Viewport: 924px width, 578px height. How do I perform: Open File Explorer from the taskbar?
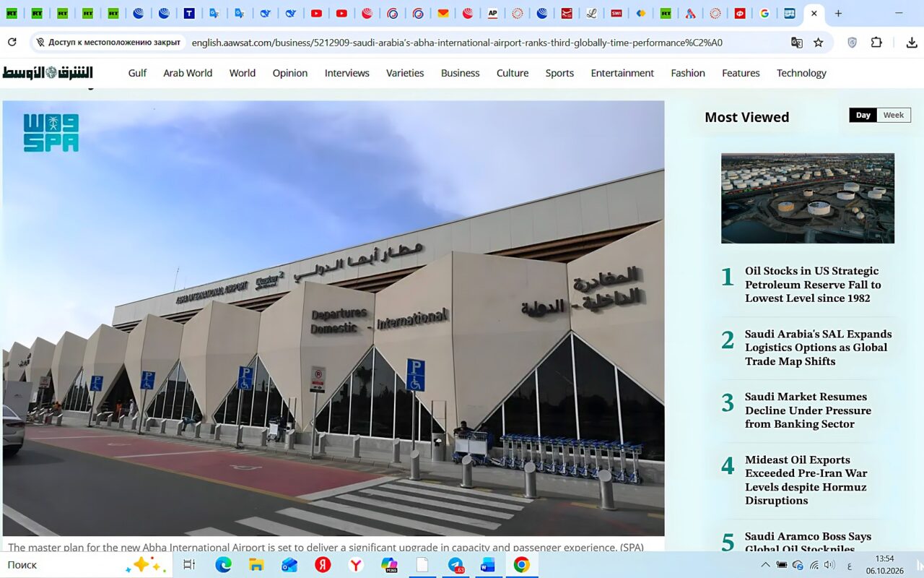(256, 565)
